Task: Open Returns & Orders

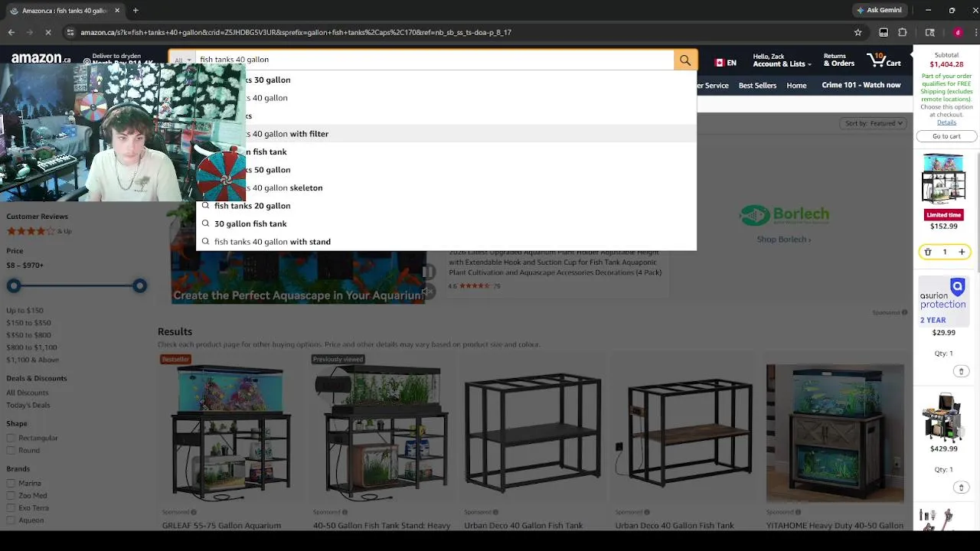Action: [838, 60]
